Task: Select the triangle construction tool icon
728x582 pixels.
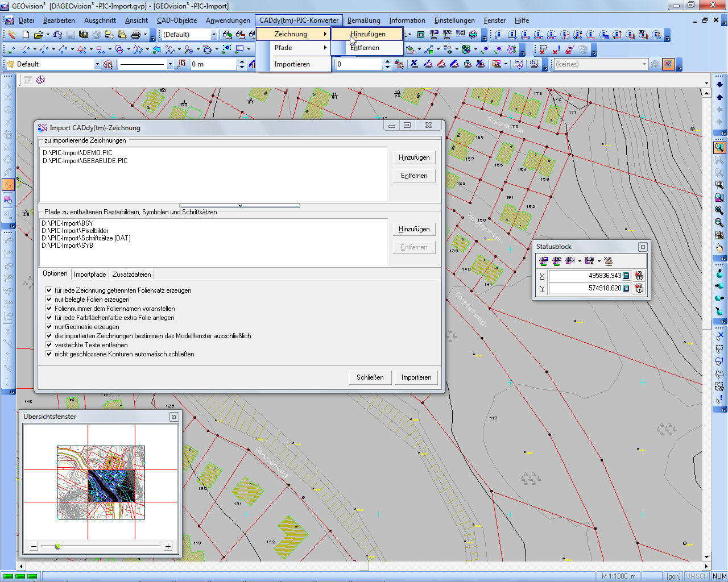Action: (81, 49)
